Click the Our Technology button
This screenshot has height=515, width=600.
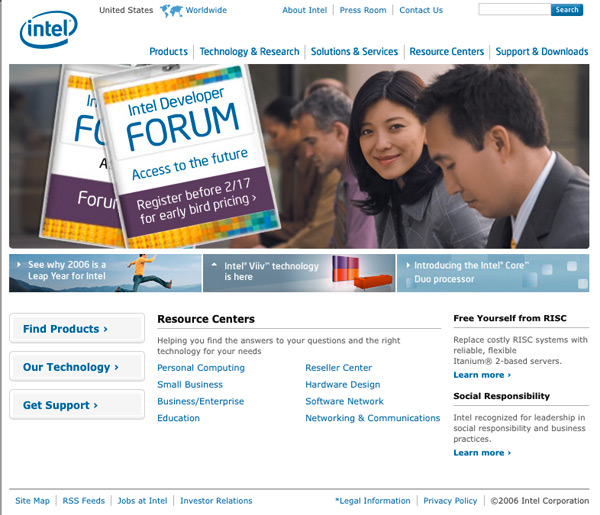coord(77,367)
